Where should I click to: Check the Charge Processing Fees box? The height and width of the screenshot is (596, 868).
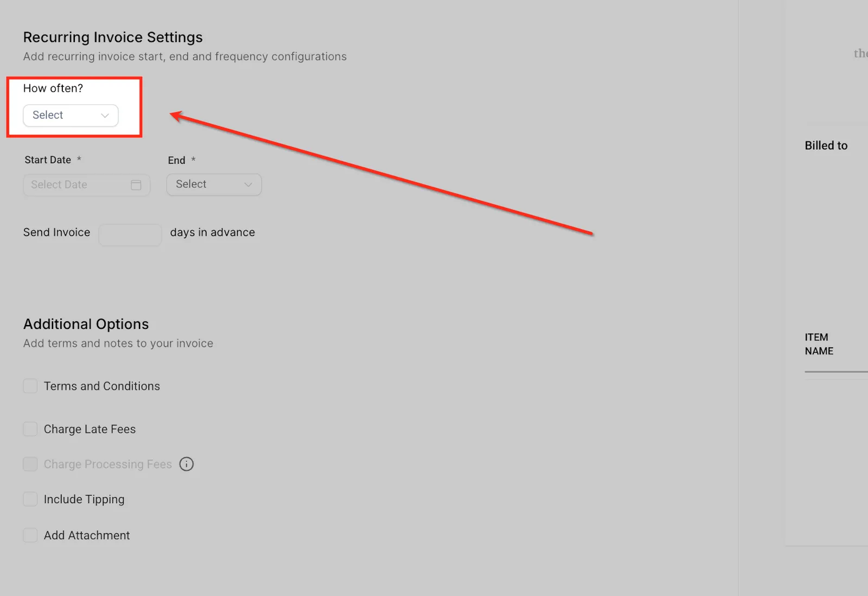tap(30, 464)
